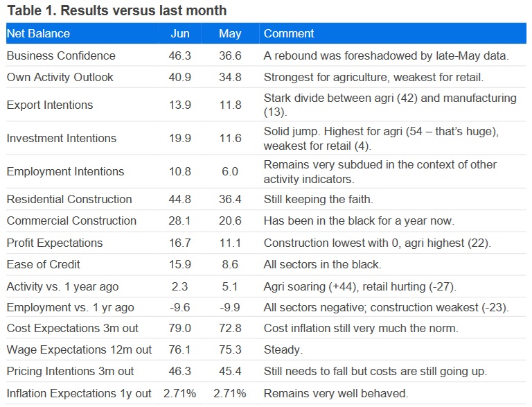Select Pricing Intentions 3m out label
This screenshot has width=532, height=407.
[x=70, y=371]
